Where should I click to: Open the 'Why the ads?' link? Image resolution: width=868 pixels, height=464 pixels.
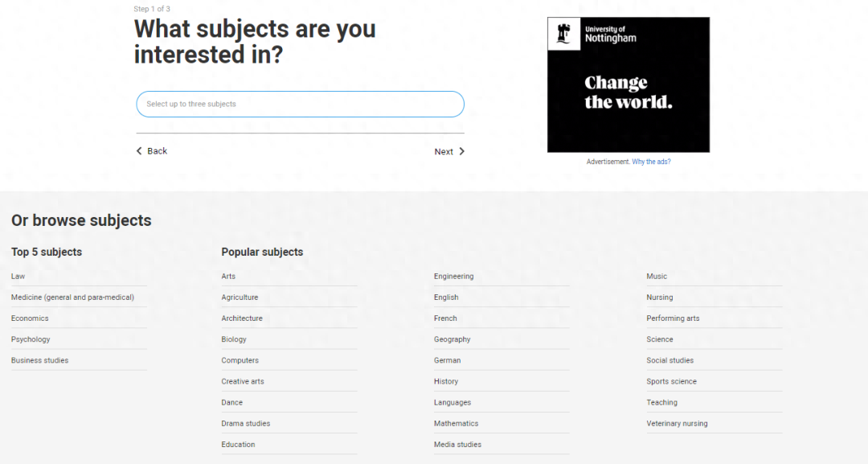tap(651, 162)
